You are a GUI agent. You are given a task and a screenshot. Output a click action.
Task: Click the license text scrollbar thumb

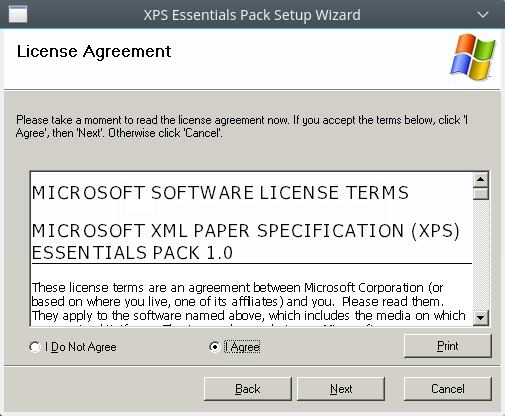coord(481,194)
